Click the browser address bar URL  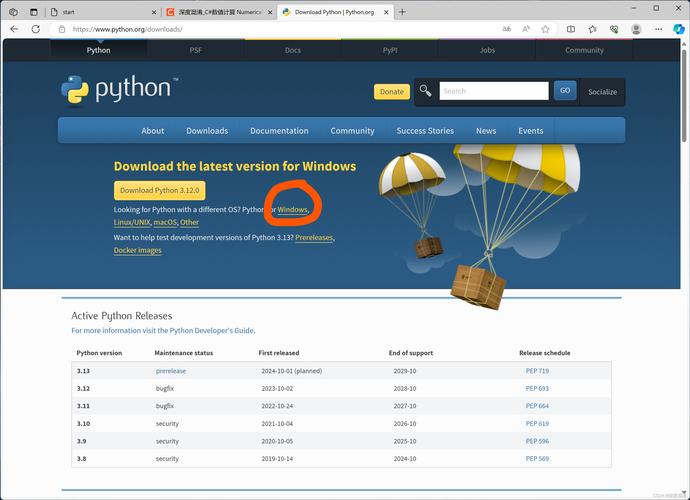coord(128,29)
